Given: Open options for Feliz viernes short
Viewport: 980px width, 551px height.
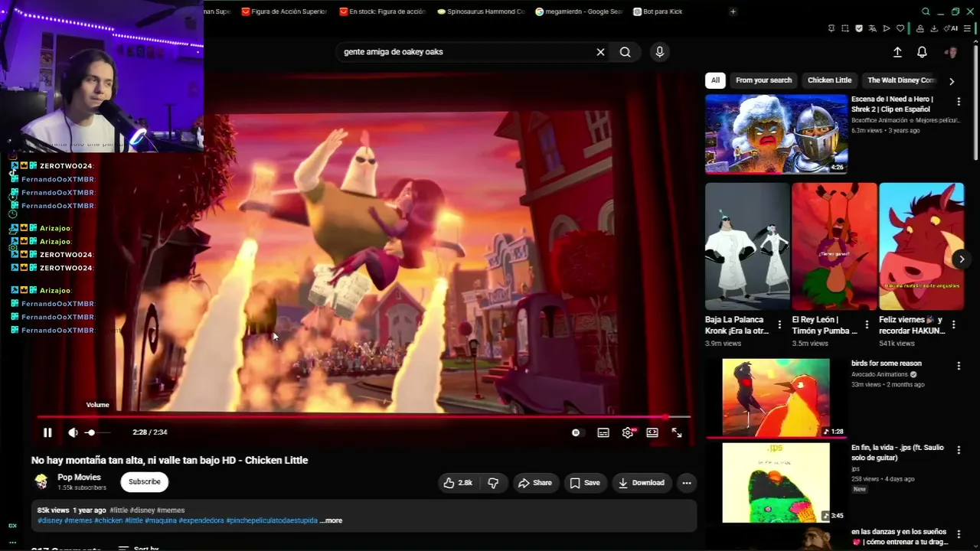Looking at the screenshot, I should coord(954,325).
